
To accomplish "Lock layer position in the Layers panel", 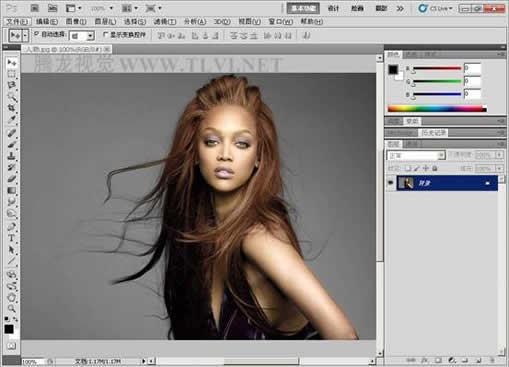I will 426,168.
